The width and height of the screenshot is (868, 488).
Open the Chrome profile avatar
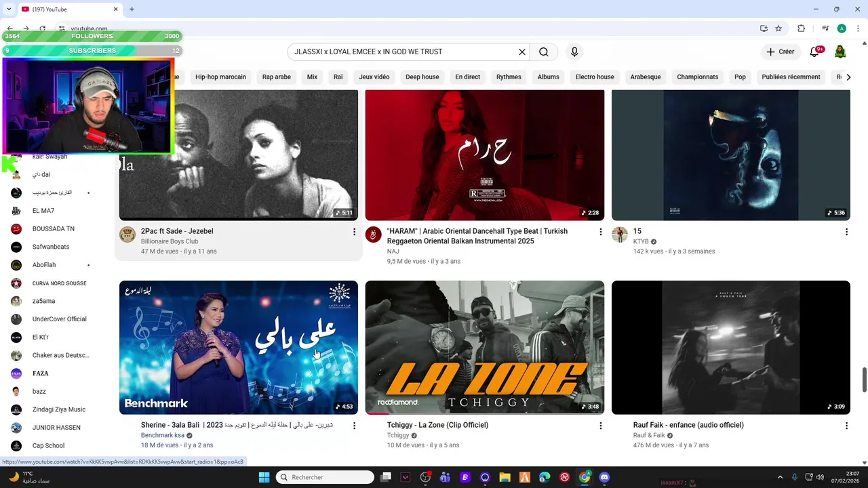[842, 28]
